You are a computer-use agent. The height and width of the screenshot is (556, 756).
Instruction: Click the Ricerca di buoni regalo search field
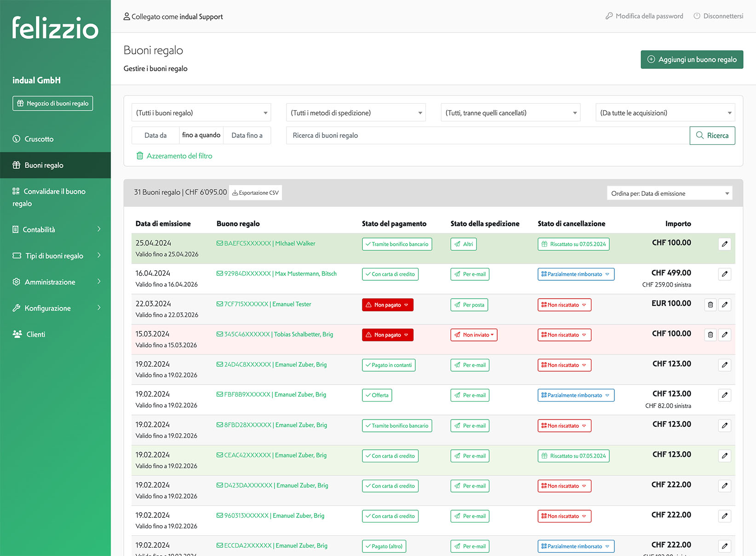click(487, 136)
